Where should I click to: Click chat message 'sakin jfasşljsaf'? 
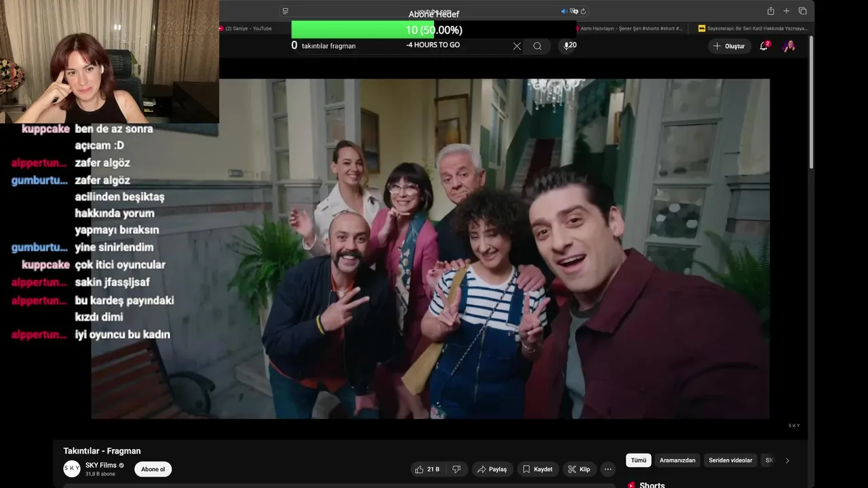(x=112, y=282)
